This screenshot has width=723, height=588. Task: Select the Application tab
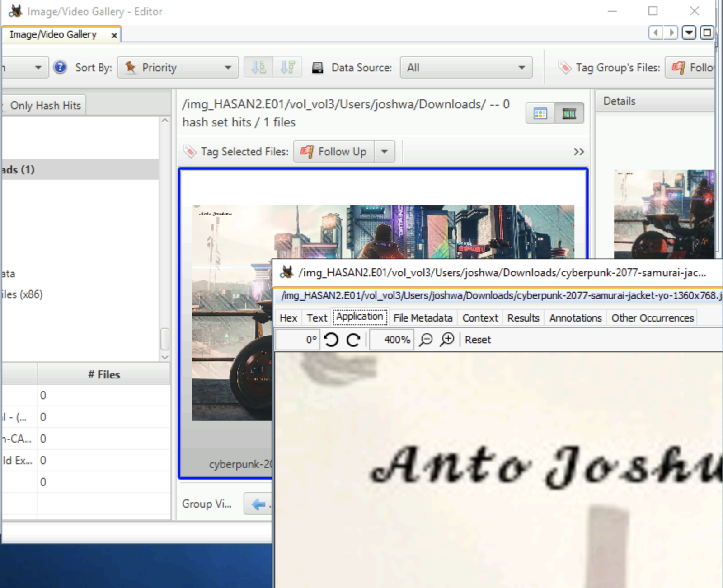tap(360, 317)
